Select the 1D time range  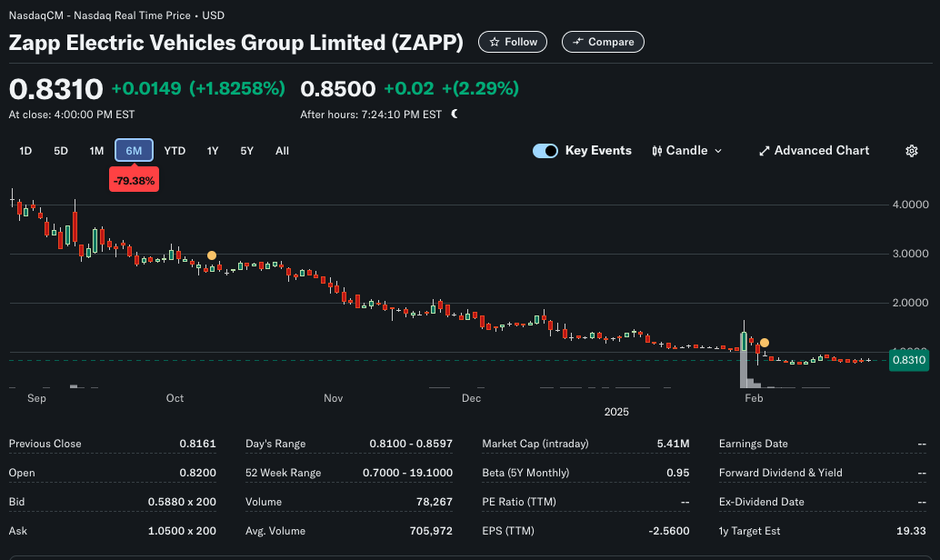point(25,151)
